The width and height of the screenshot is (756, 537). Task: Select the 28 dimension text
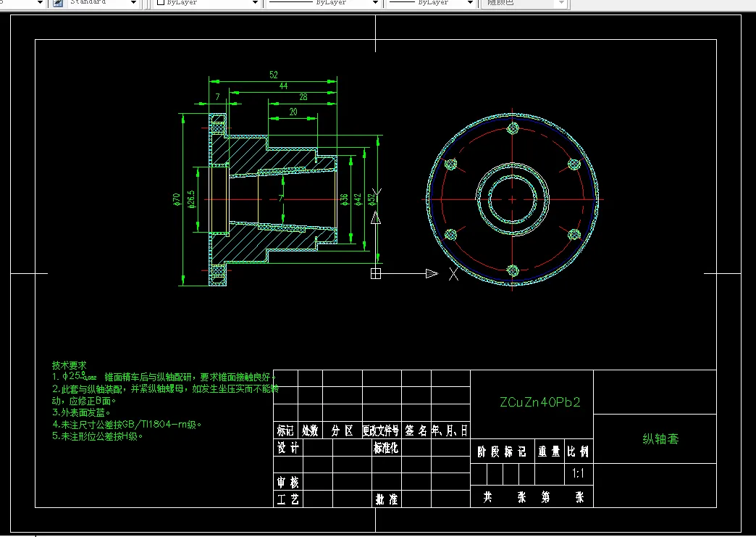[x=303, y=97]
